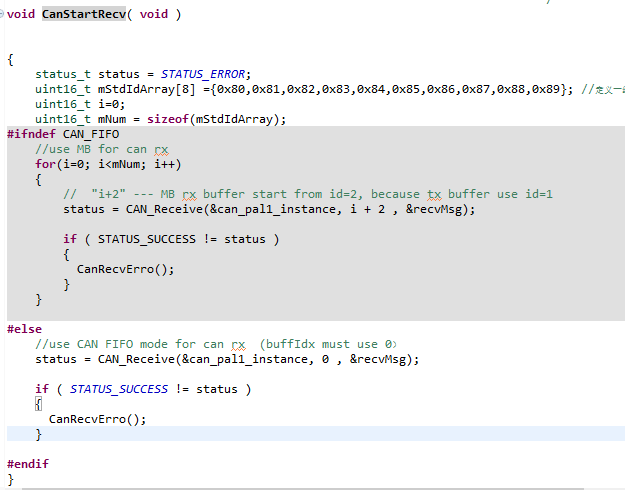Click the '#endif' directive
This screenshot has height=490, width=625.
click(x=28, y=464)
